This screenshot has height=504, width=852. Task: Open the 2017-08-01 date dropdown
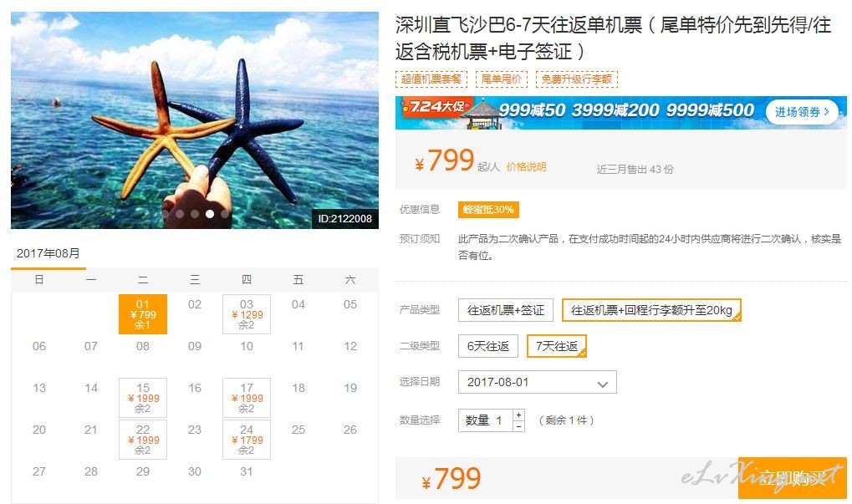pos(538,382)
